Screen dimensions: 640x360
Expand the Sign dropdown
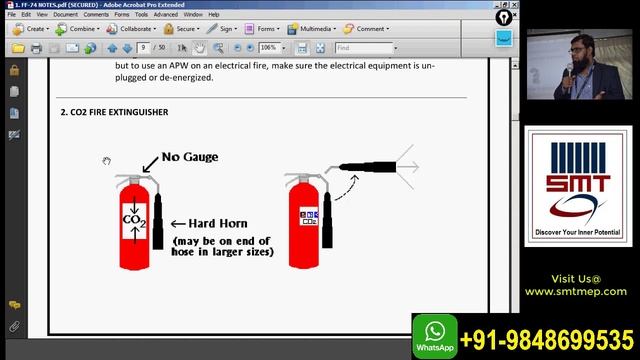(236, 29)
